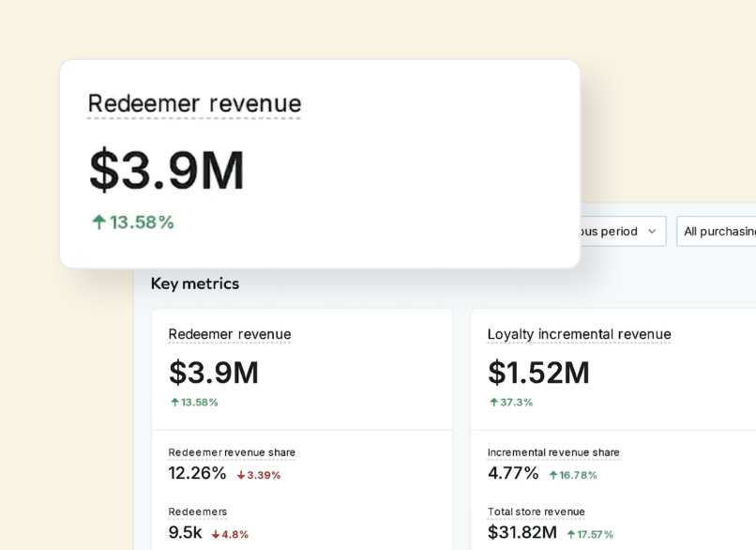Click the Redeemers metric label
Screen dimensions: 756x550
(x=198, y=512)
